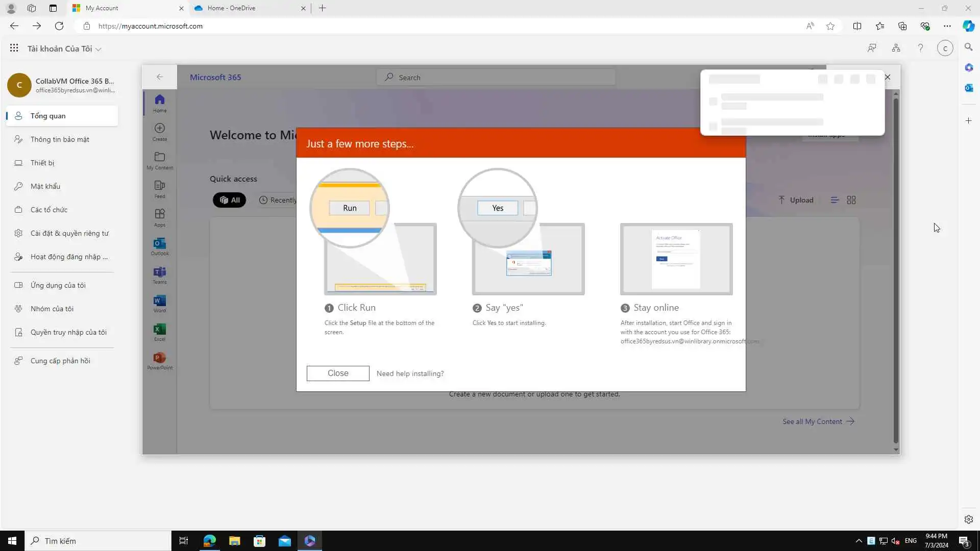Click the Close button in install dialog
The height and width of the screenshot is (551, 980).
337,373
